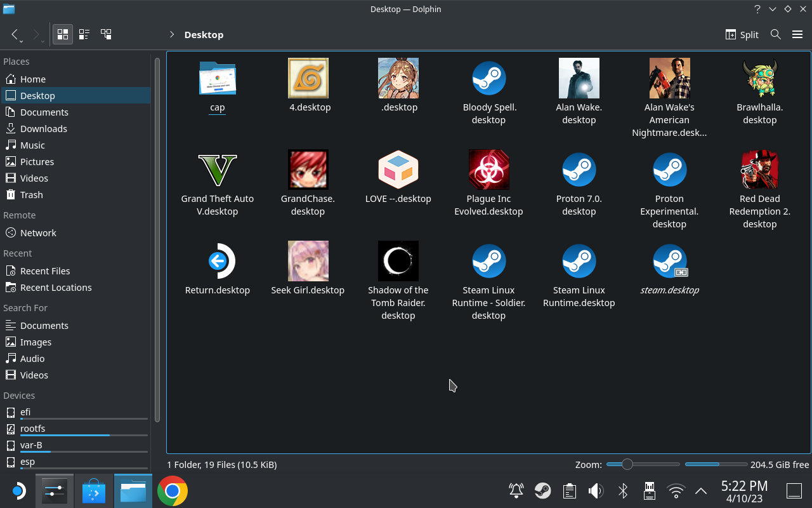Open Network under Remote
This screenshot has height=508, width=812.
tap(75, 233)
